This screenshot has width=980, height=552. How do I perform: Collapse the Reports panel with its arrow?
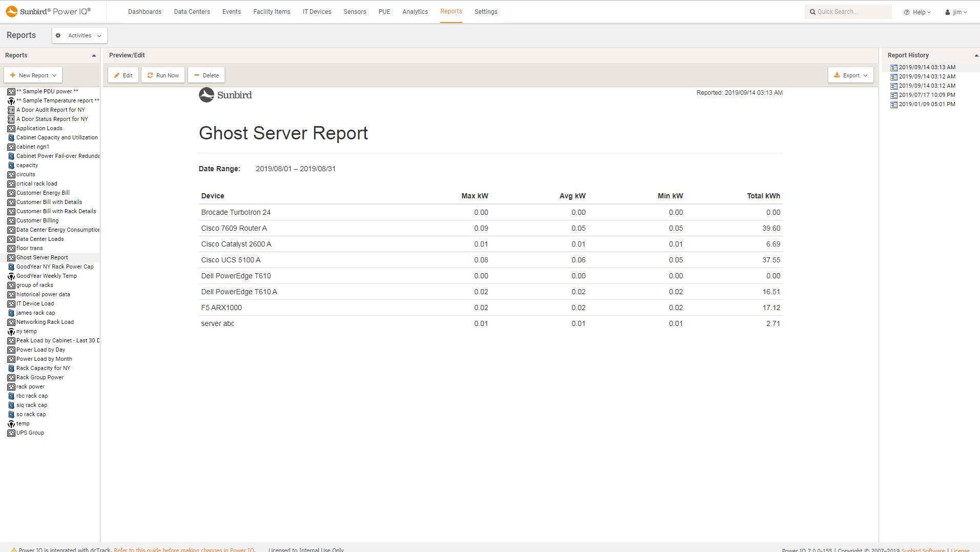(94, 55)
